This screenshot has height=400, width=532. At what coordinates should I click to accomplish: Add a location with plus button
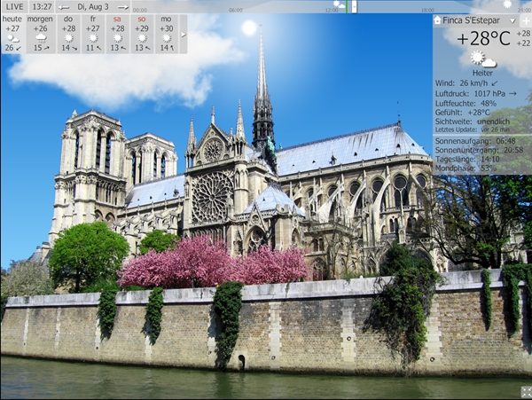(x=526, y=20)
